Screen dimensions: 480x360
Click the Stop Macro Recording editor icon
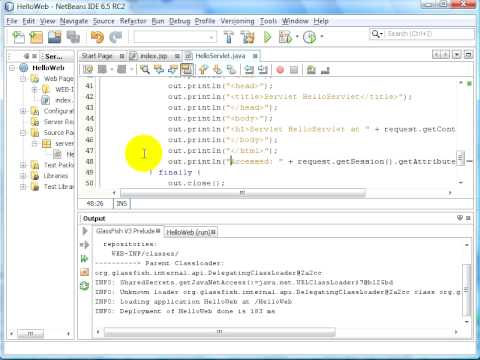294,69
